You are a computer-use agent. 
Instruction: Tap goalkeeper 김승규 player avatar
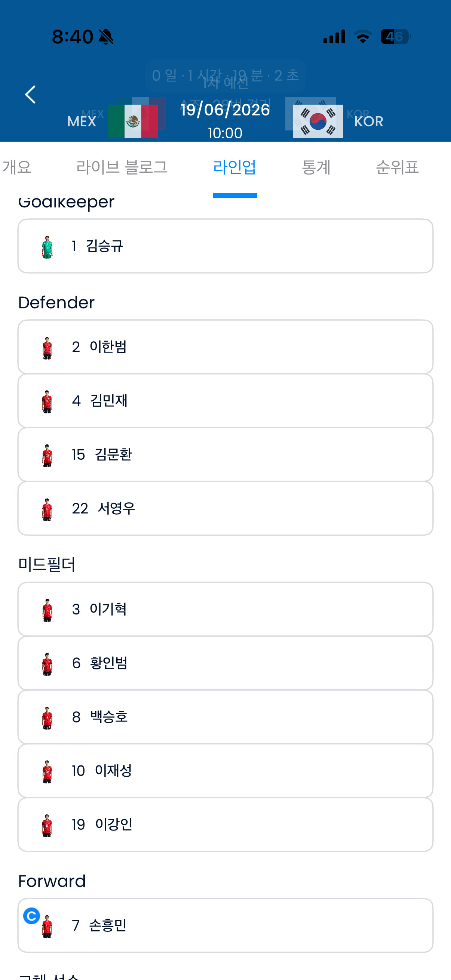[47, 247]
